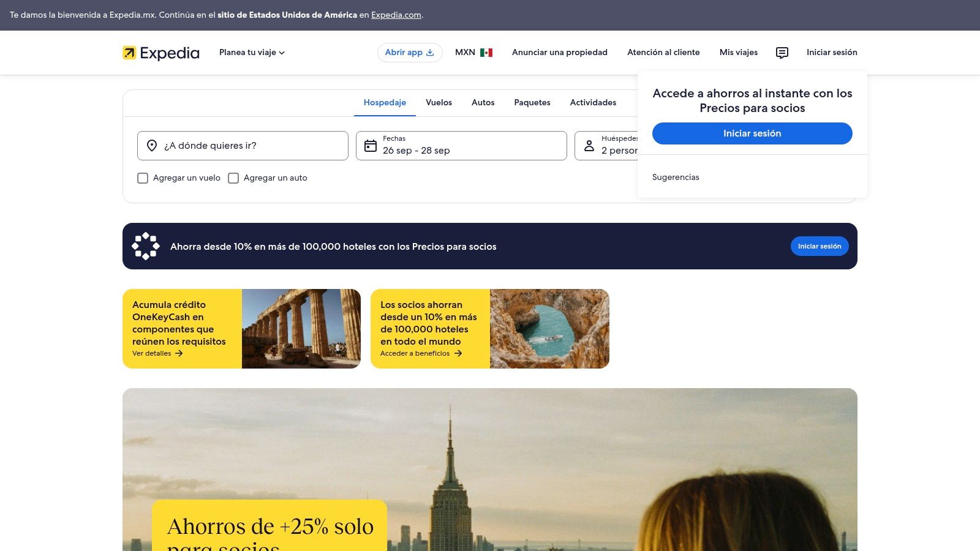Image resolution: width=980 pixels, height=551 pixels.
Task: Click Sugerencias in the popup
Action: click(x=676, y=177)
